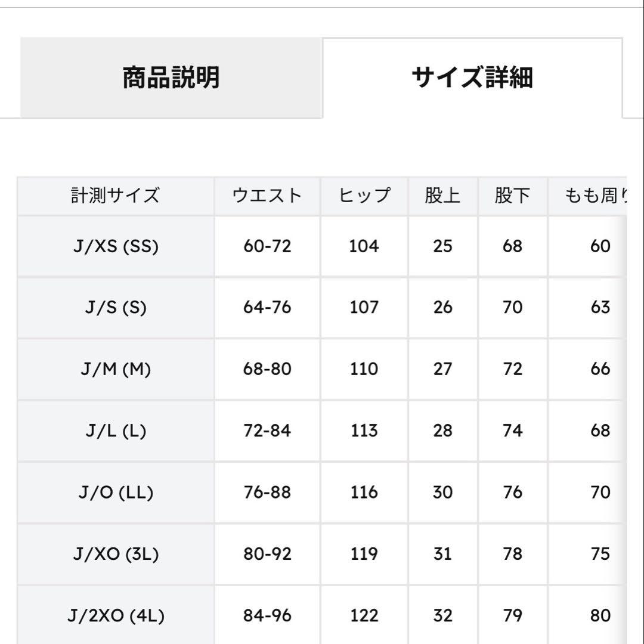Select the J/O (LL) size label
The image size is (644, 644).
tap(115, 493)
